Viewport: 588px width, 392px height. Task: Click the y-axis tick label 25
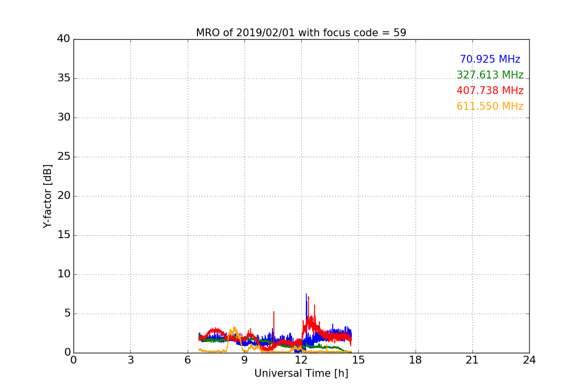tap(64, 157)
